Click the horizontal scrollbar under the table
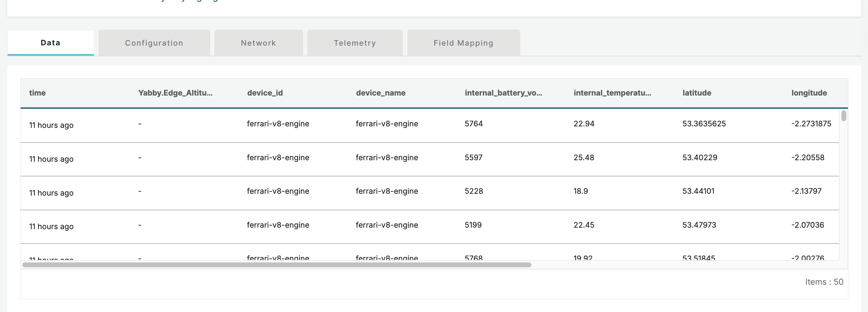The image size is (868, 312). pyautogui.click(x=276, y=265)
